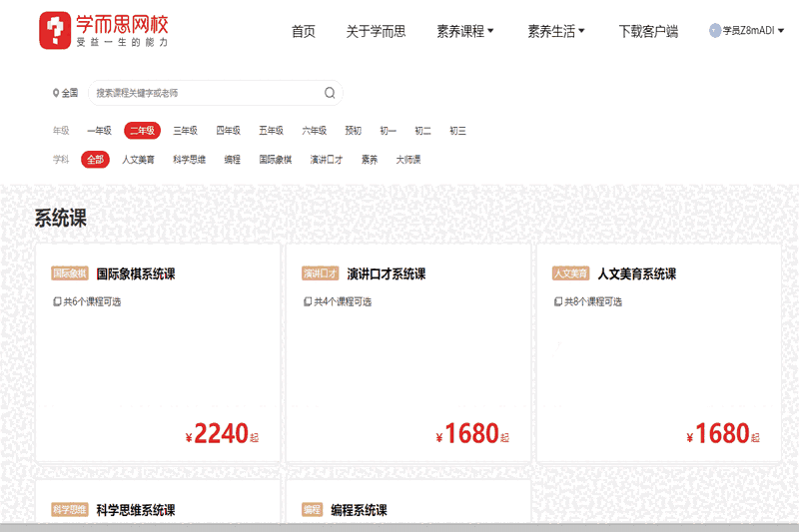Click the 人文美育 tag badge on card
799x532 pixels.
tap(570, 273)
